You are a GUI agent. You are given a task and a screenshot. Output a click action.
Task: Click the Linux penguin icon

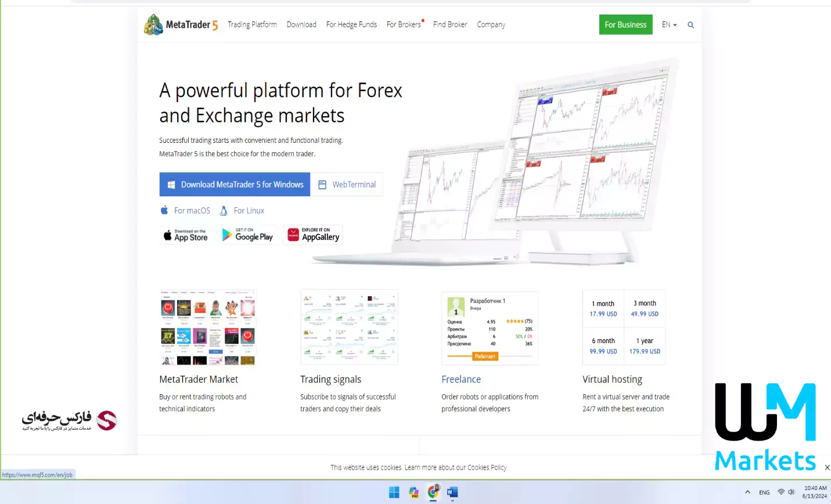tap(224, 211)
